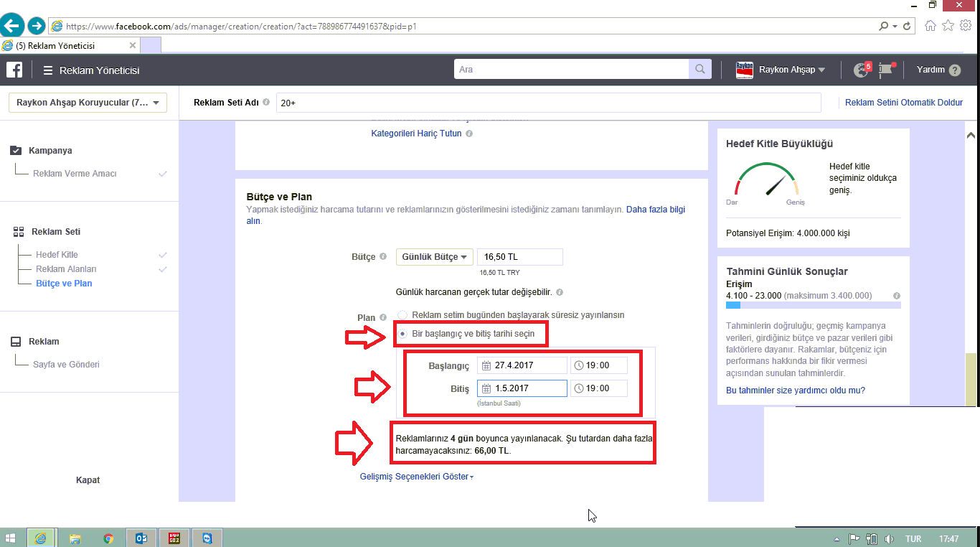
Task: Click the Erişim estimate progress bar
Action: [813, 305]
